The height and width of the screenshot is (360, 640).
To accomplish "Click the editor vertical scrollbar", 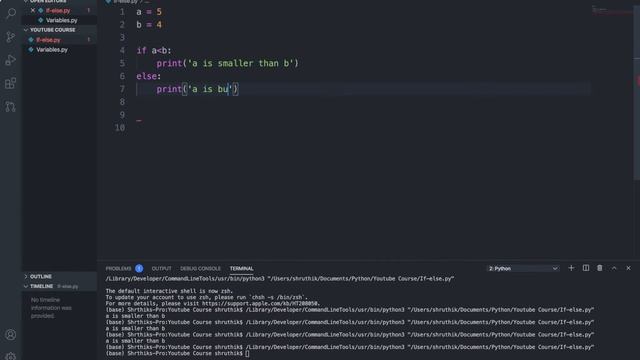I will [x=637, y=94].
